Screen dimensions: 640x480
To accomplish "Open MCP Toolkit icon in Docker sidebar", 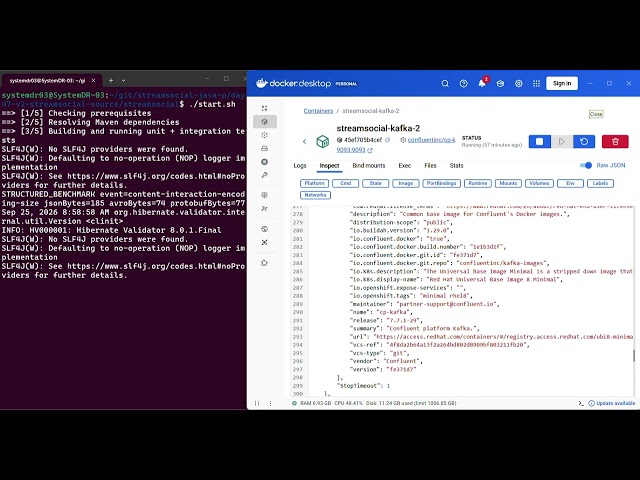I will pos(264,209).
